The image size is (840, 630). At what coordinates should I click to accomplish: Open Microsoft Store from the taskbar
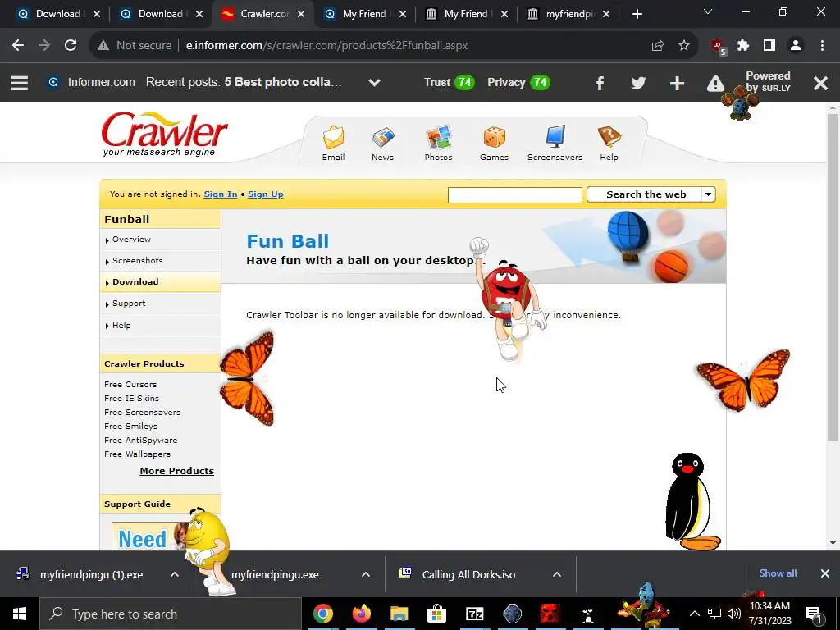click(437, 614)
